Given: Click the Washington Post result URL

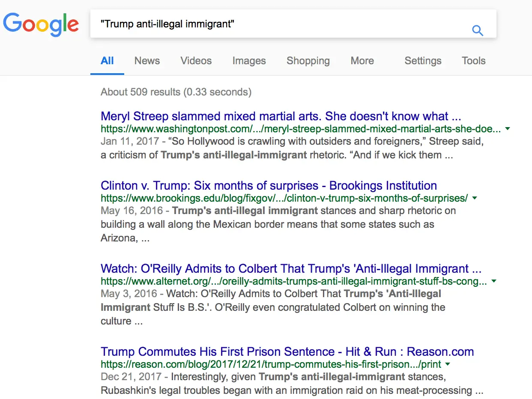Looking at the screenshot, I should tap(300, 128).
